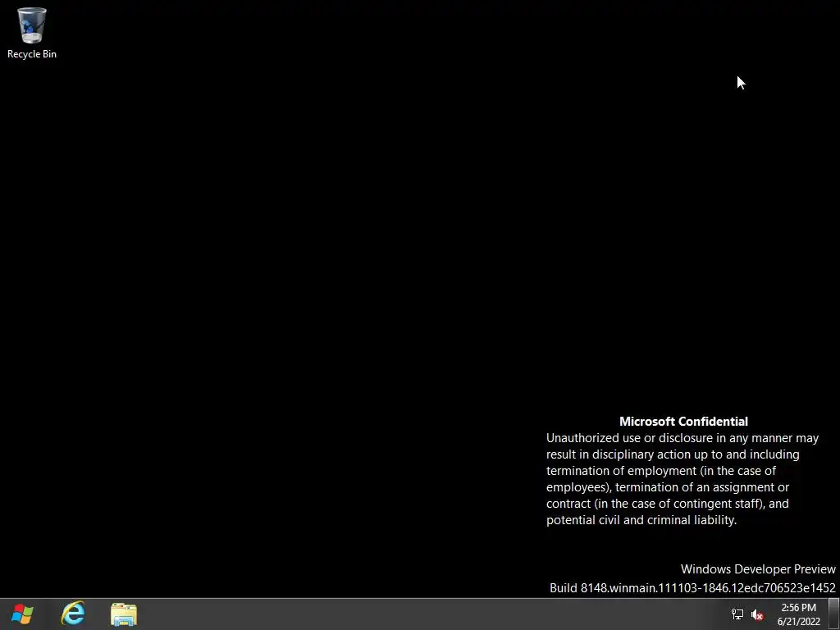Click the muted volume tray icon
Screen dimensions: 840x630
pos(757,614)
